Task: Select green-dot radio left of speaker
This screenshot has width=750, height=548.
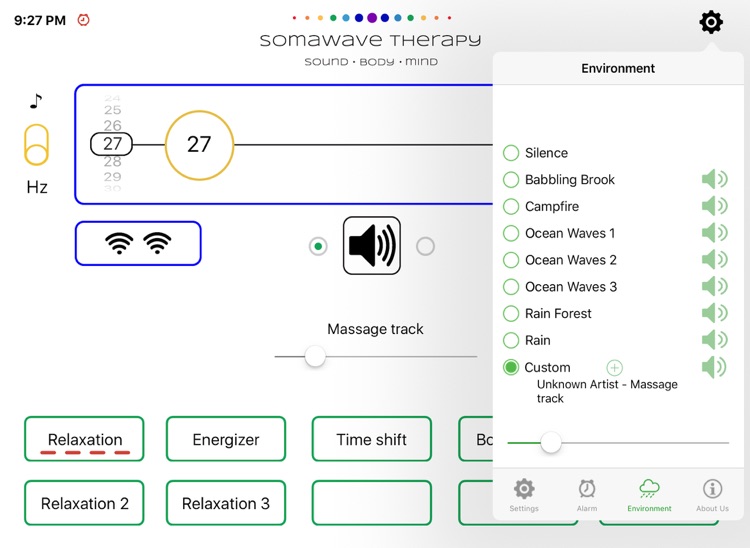Action: tap(318, 246)
